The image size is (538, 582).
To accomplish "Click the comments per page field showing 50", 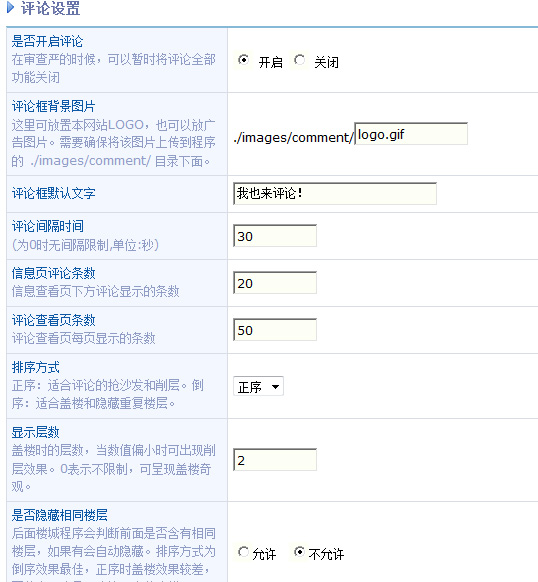I will pyautogui.click(x=275, y=330).
